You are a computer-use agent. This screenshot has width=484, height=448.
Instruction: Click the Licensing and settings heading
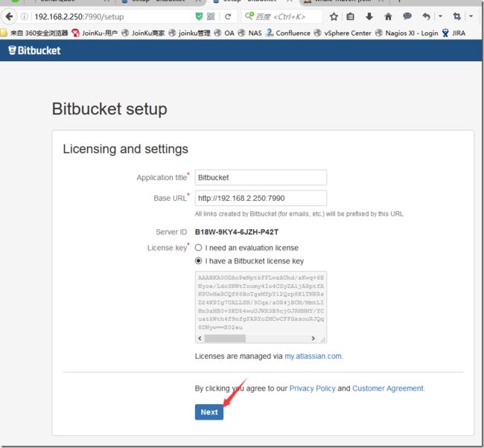(125, 149)
